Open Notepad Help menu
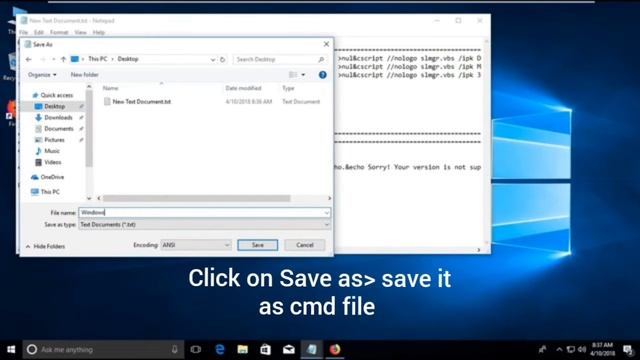The width and height of the screenshot is (640, 360). pos(99,32)
